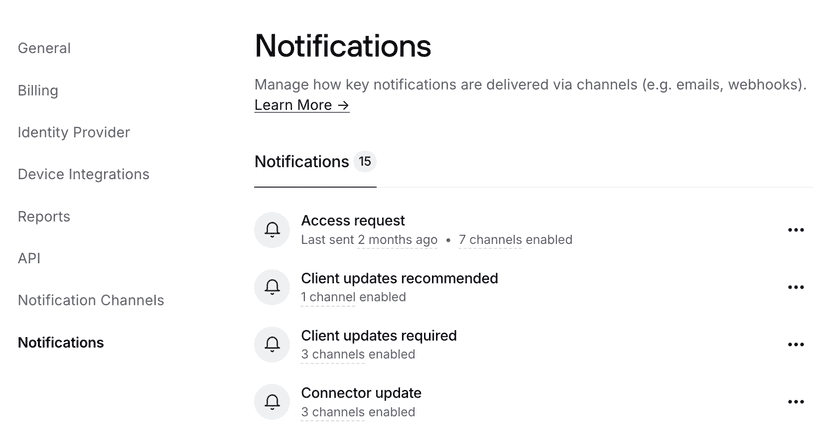The width and height of the screenshot is (840, 437).
Task: Open options menu for Client updates recommended
Action: tap(796, 287)
